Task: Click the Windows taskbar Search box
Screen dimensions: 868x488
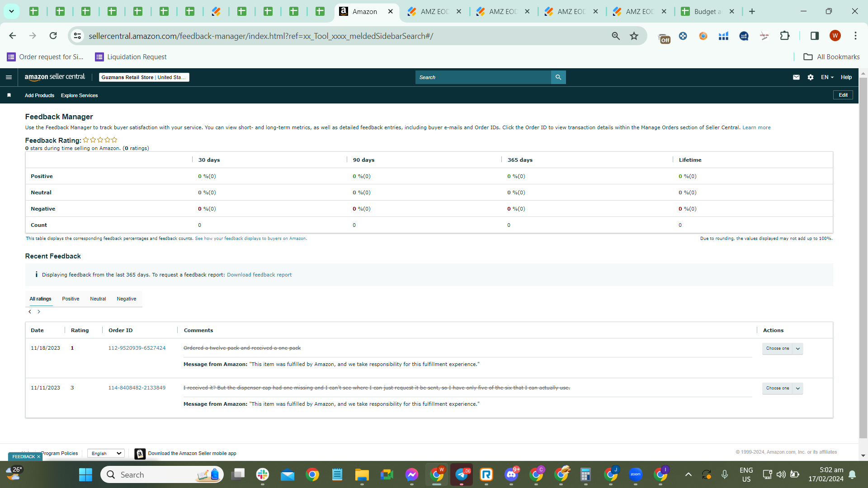Action: coord(162,475)
